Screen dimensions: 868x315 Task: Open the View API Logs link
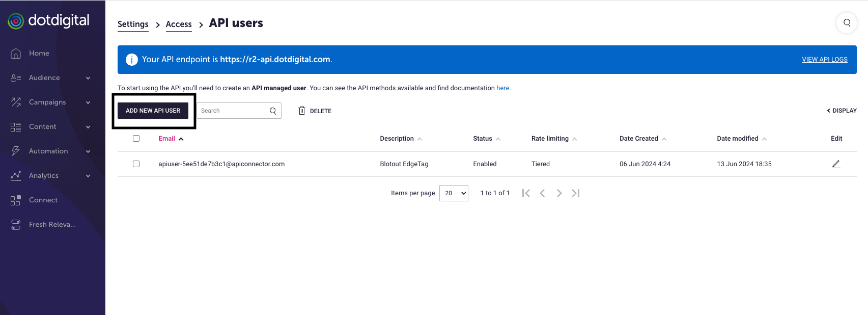(824, 60)
